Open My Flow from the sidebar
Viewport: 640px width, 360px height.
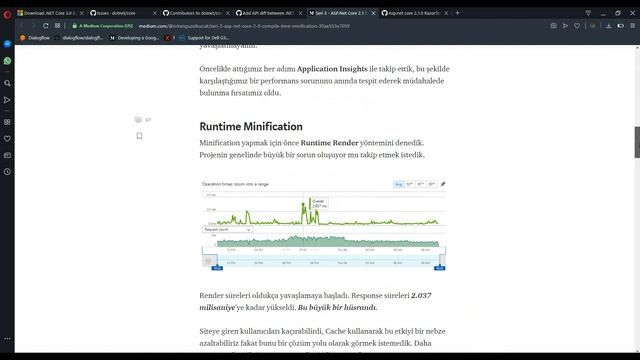(x=7, y=100)
